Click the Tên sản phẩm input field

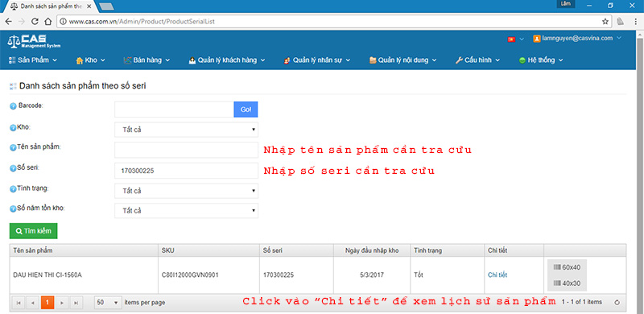tap(187, 150)
